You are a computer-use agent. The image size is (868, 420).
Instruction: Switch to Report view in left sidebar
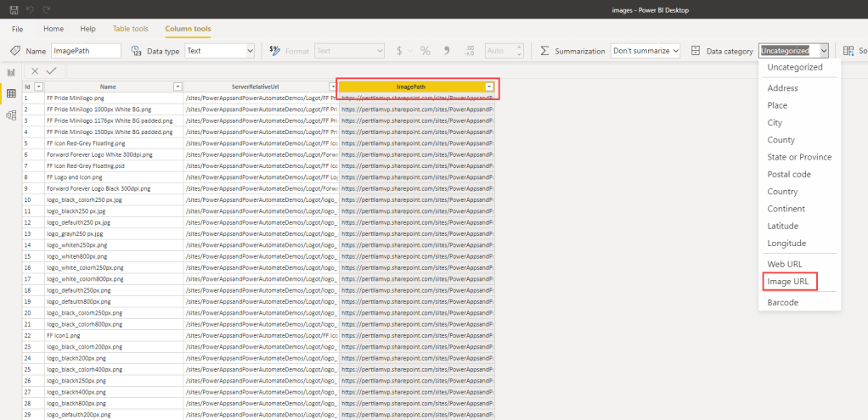(11, 72)
